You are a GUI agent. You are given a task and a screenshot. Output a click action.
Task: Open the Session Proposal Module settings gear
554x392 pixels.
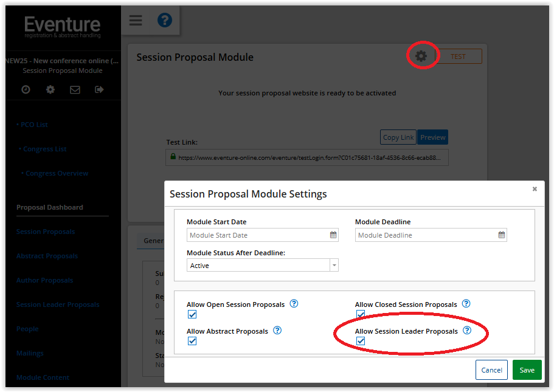tap(422, 55)
